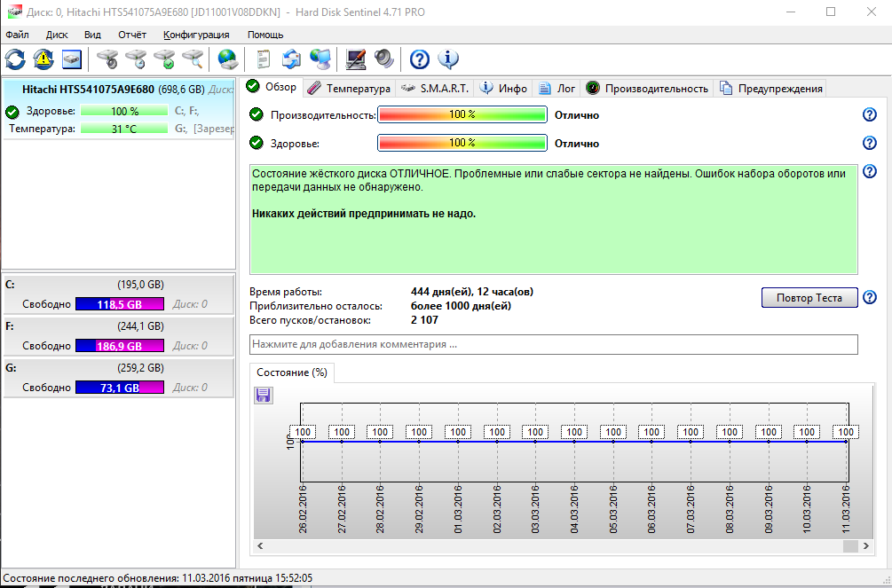Click the comment field Нажмите для добавления комментария
This screenshot has width=892, height=588.
pos(554,345)
